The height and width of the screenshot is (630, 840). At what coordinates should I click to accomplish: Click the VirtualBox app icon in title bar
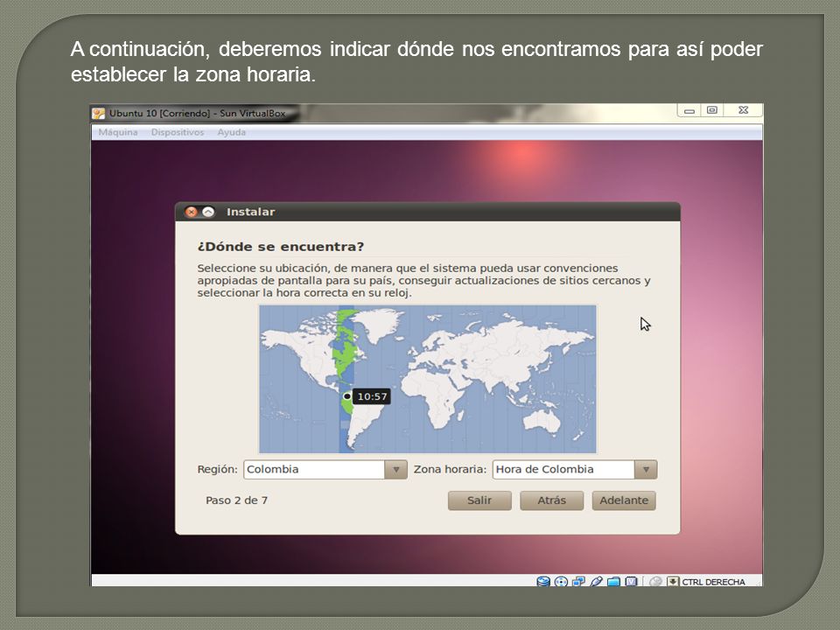pos(99,114)
